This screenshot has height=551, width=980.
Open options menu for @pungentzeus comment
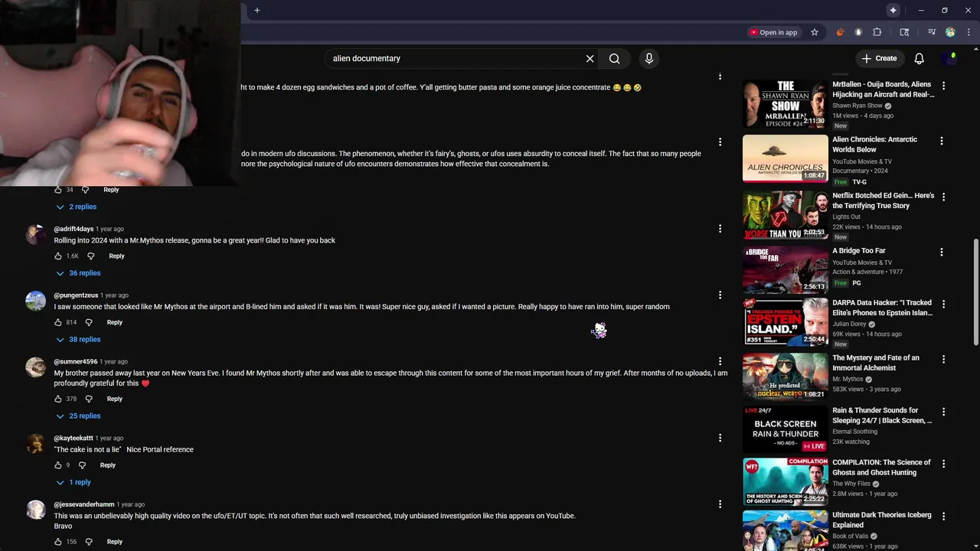point(720,295)
